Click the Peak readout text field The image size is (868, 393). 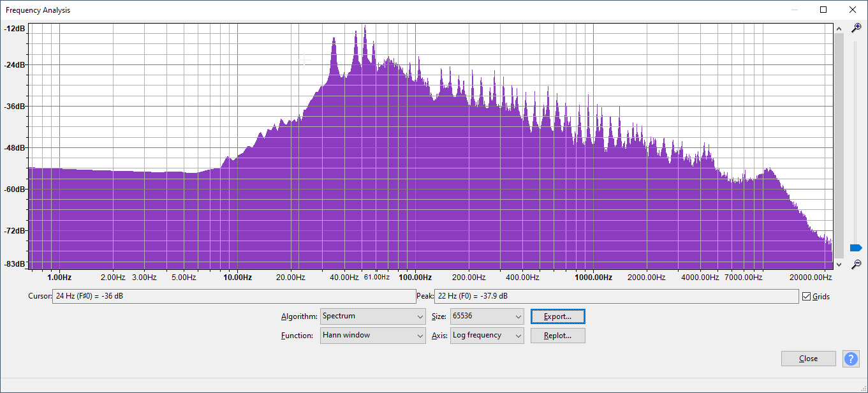[x=615, y=297]
